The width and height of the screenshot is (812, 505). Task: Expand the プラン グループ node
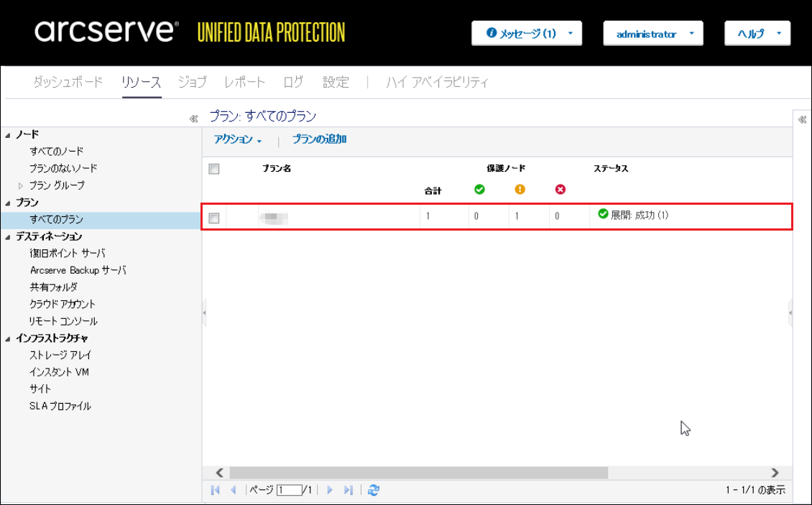pos(21,185)
